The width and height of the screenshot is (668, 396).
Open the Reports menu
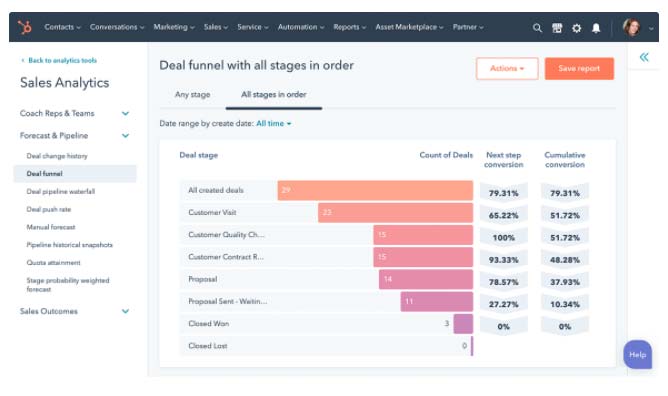tap(349, 27)
